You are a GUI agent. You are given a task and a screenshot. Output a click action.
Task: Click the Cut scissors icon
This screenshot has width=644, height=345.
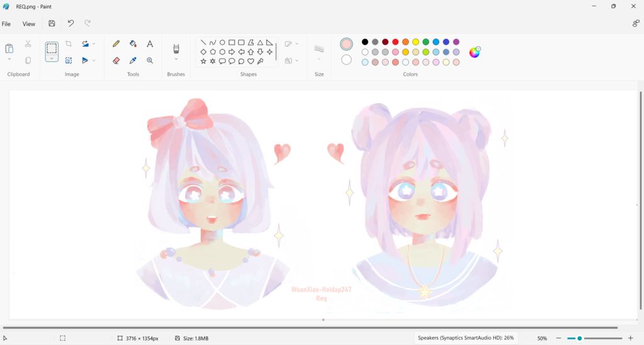[28, 43]
